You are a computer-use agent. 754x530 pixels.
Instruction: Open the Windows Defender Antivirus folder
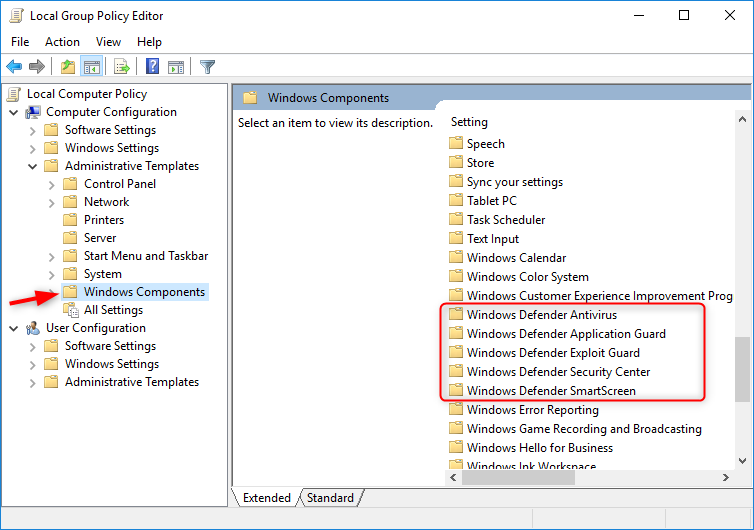(x=541, y=315)
